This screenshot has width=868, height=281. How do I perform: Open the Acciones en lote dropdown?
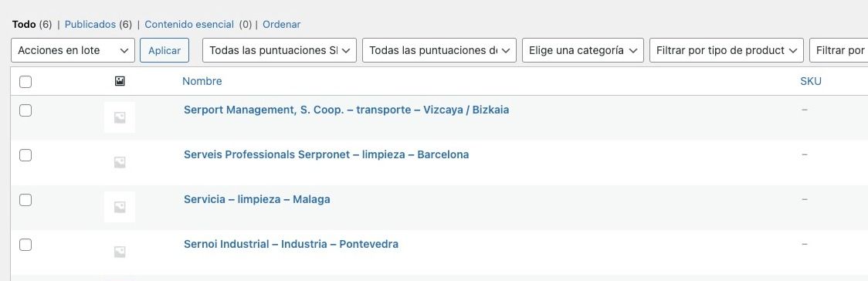[x=73, y=50]
